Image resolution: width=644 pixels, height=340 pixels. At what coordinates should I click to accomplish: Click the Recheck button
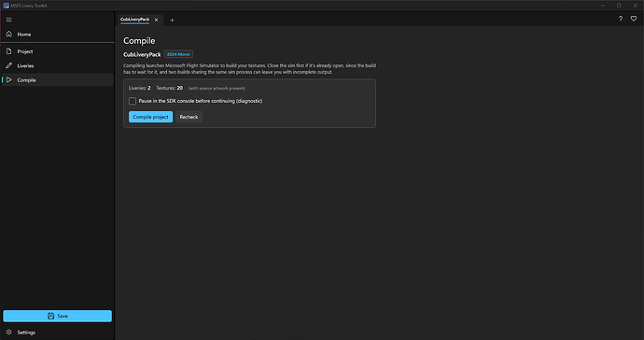[x=189, y=117]
